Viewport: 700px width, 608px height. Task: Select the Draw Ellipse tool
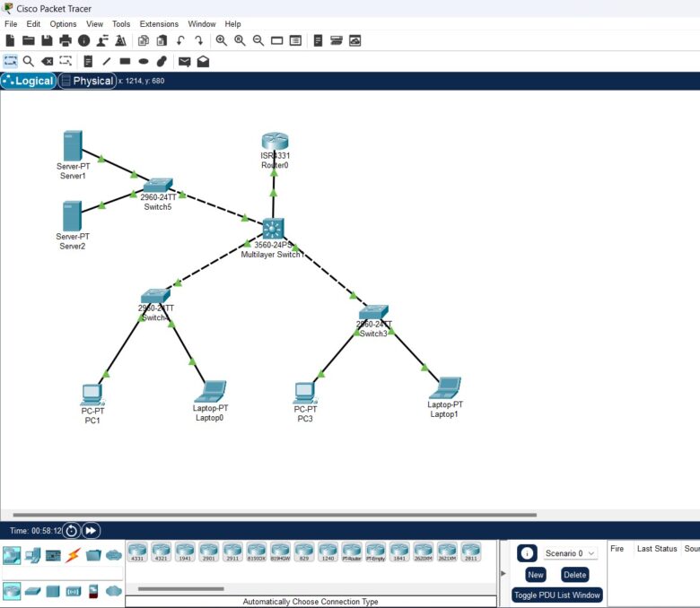pos(144,62)
